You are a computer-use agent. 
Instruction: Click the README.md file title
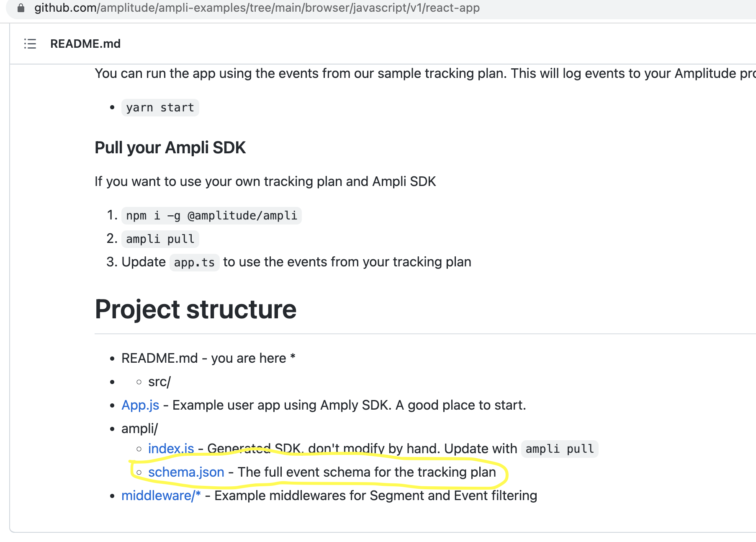(x=85, y=44)
